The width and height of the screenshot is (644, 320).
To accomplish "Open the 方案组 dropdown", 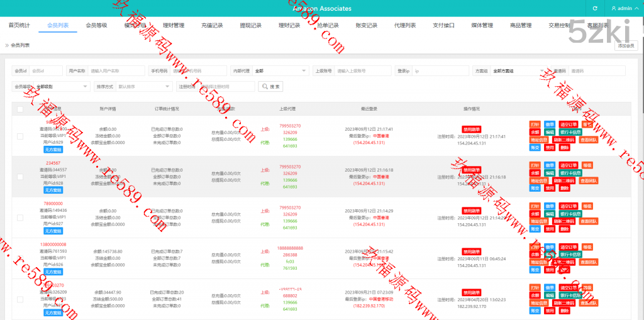I will pyautogui.click(x=518, y=71).
